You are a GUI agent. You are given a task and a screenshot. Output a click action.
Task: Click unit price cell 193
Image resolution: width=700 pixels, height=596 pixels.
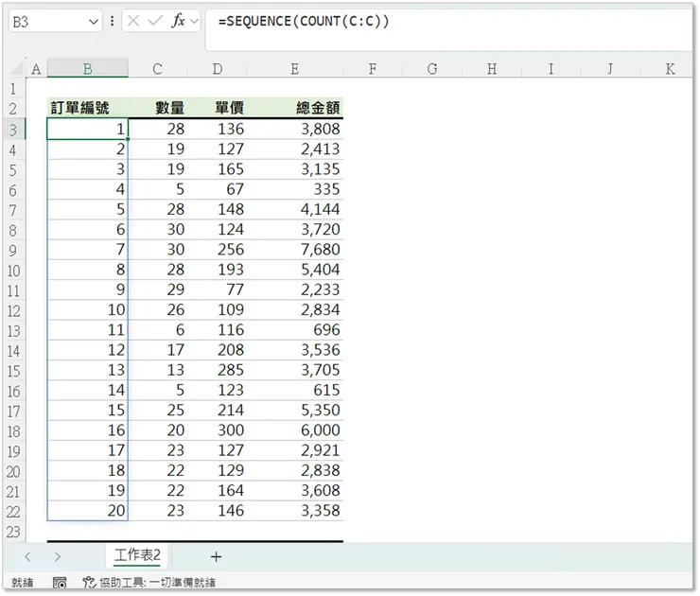[x=218, y=270]
